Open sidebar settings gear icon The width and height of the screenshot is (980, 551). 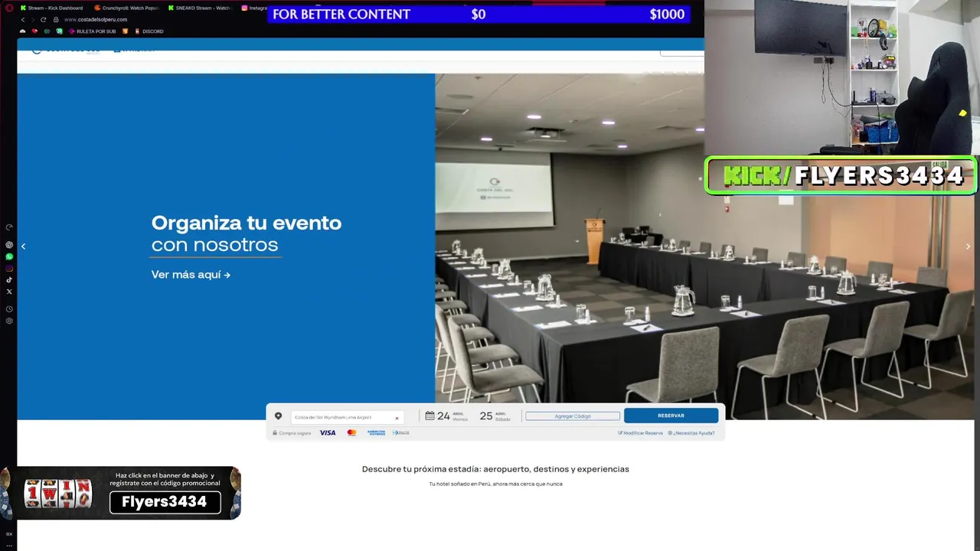click(x=9, y=321)
